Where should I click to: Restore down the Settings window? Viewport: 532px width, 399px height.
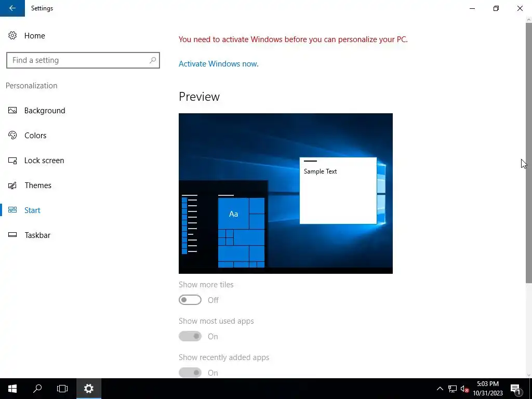point(496,8)
